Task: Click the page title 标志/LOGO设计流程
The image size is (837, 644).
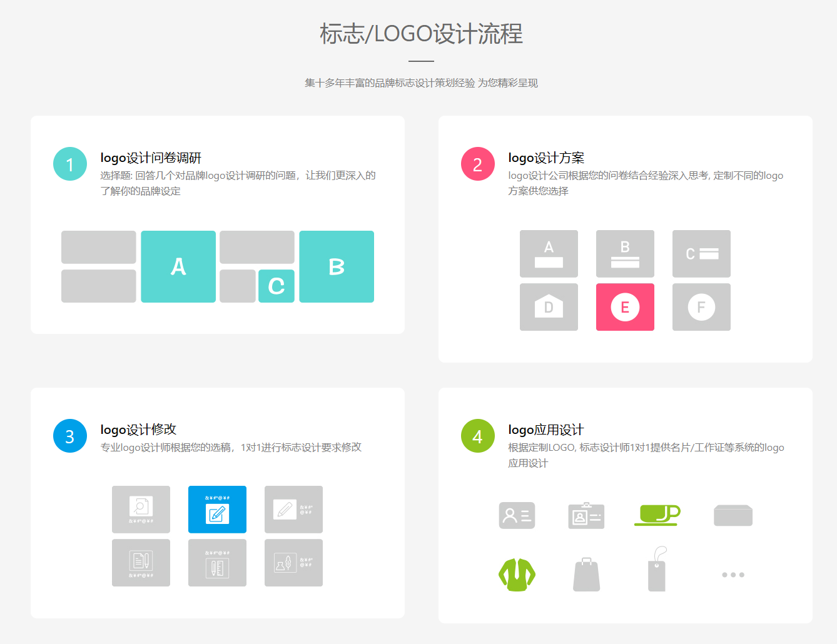Action: pos(421,34)
